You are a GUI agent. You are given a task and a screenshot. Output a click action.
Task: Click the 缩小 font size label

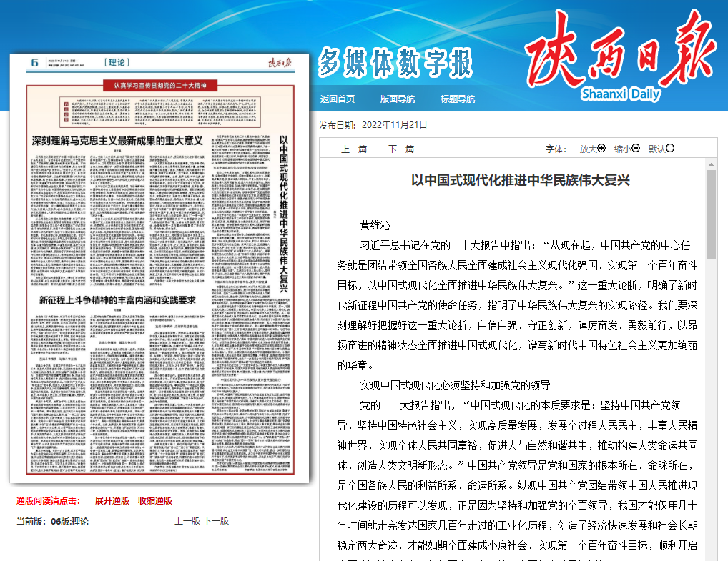[622, 149]
